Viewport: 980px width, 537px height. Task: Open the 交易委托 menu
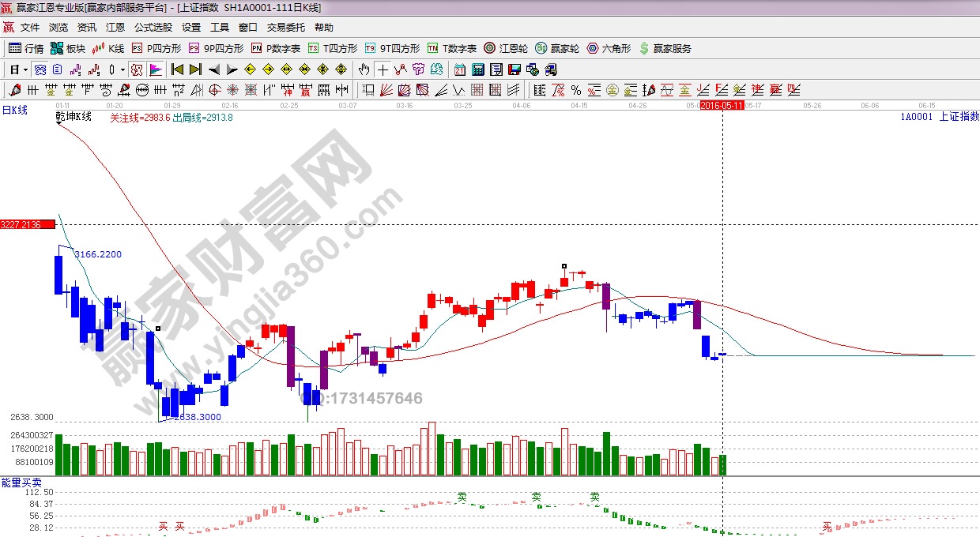(285, 28)
